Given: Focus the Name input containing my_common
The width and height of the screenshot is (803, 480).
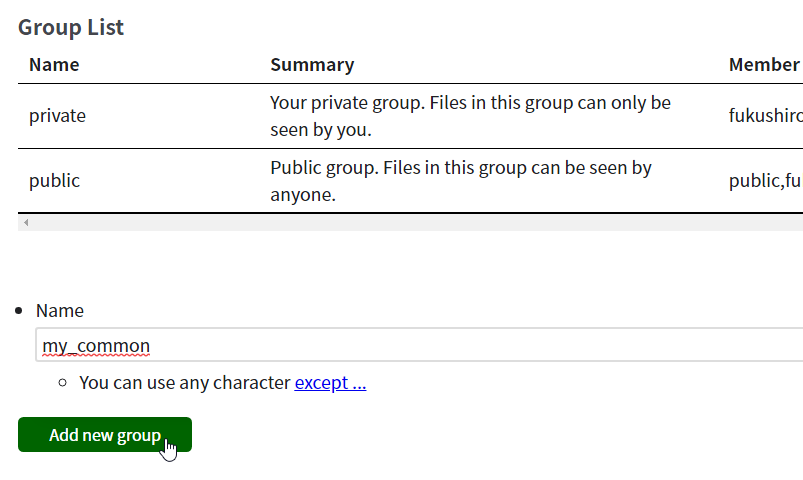Looking at the screenshot, I should pyautogui.click(x=419, y=345).
